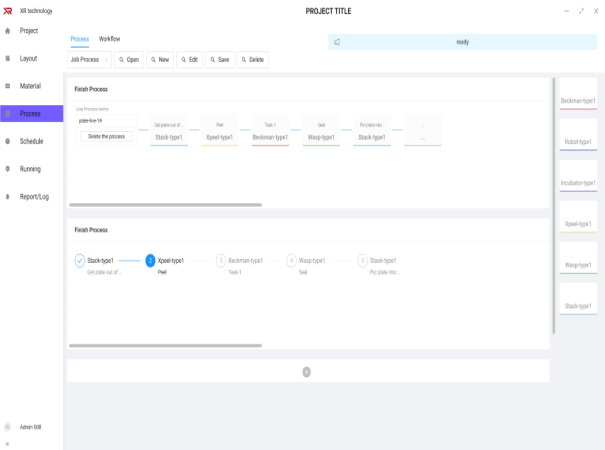Click the Admin 008 user avatar icon

coord(8,427)
